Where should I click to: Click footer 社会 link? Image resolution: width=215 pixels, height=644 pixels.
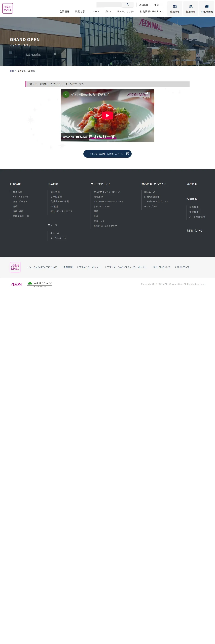click(x=96, y=216)
